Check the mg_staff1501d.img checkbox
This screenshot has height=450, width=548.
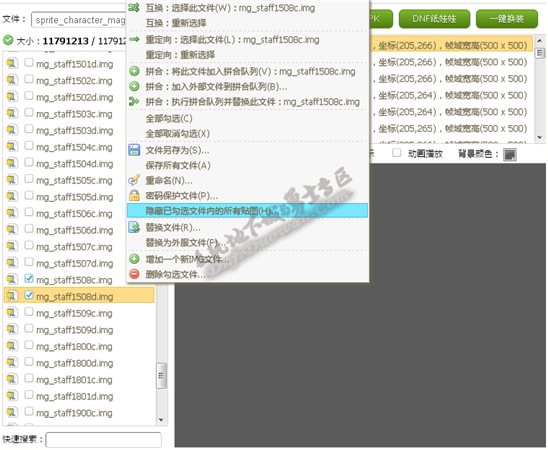pos(29,63)
